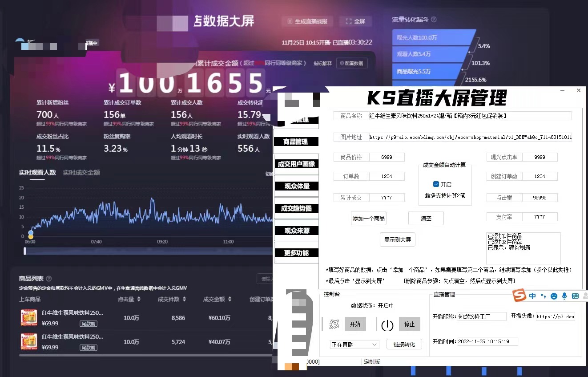The width and height of the screenshot is (588, 377).
Task: Click the microphone icon in the input bar
Action: (x=564, y=296)
